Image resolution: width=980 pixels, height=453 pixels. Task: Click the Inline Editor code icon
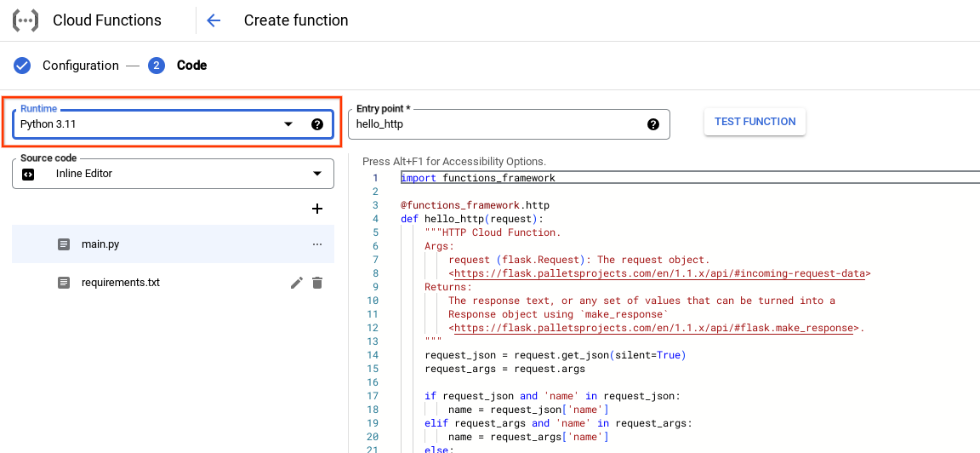(x=28, y=174)
